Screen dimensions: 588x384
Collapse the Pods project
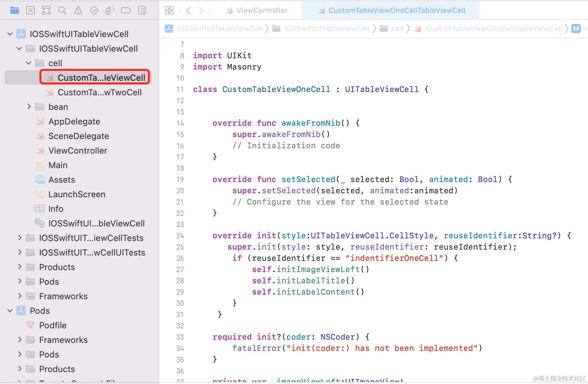10,311
